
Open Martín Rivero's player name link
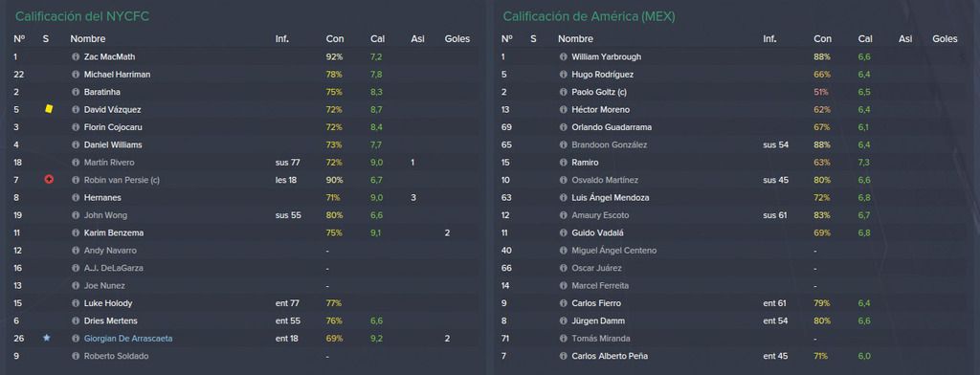(x=109, y=163)
